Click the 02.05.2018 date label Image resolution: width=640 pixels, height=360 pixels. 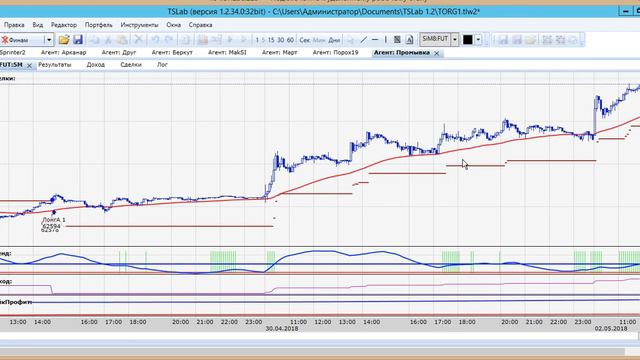(x=611, y=328)
